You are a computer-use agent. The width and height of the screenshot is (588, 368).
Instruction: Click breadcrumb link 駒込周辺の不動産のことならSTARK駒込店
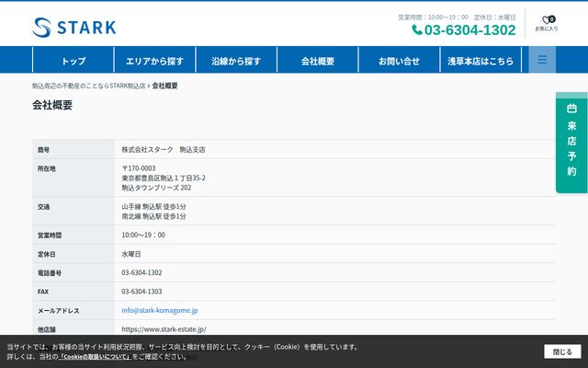[x=88, y=86]
